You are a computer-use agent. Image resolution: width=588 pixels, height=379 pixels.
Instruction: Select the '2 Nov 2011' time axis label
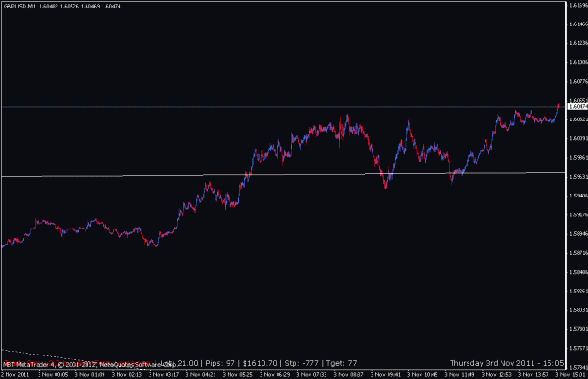(15, 374)
